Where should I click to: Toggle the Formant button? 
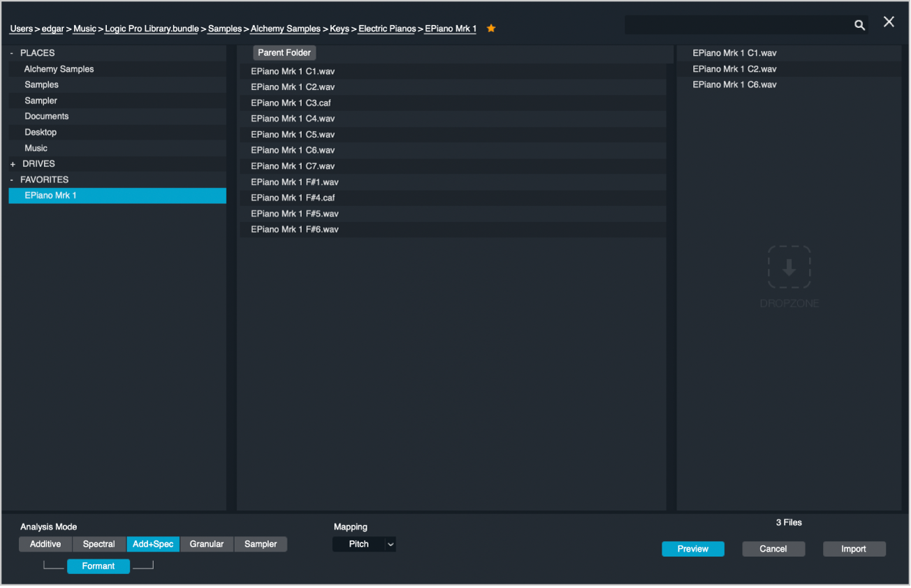coord(99,566)
